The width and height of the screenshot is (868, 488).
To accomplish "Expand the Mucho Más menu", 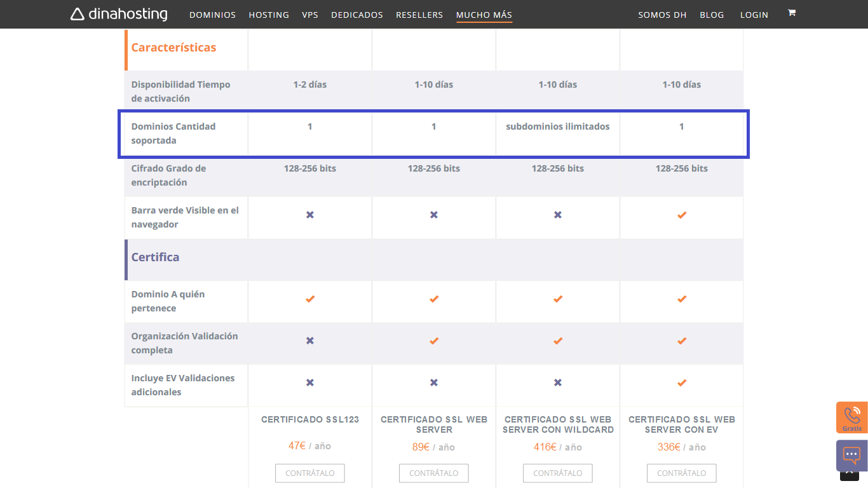I will [x=484, y=15].
